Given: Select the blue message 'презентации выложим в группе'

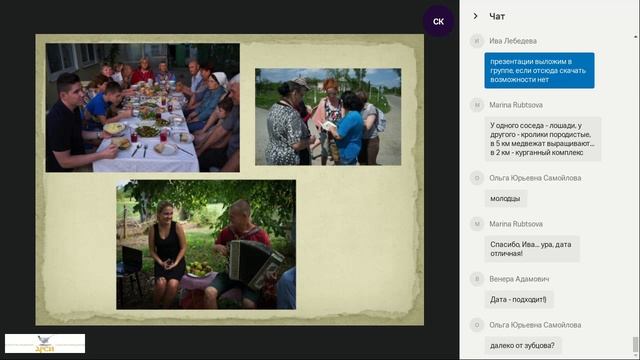Looking at the screenshot, I should pos(539,70).
